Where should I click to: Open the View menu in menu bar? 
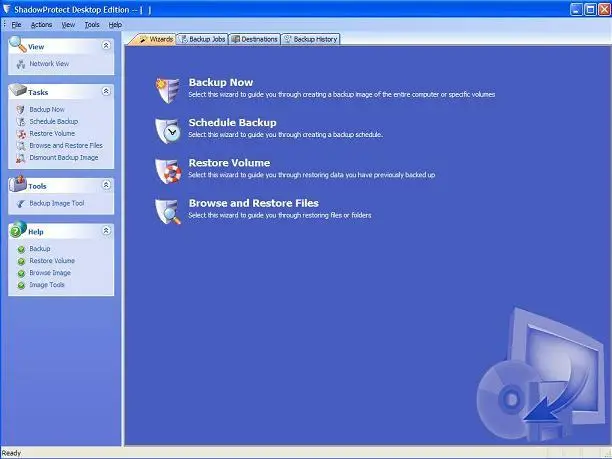(68, 25)
